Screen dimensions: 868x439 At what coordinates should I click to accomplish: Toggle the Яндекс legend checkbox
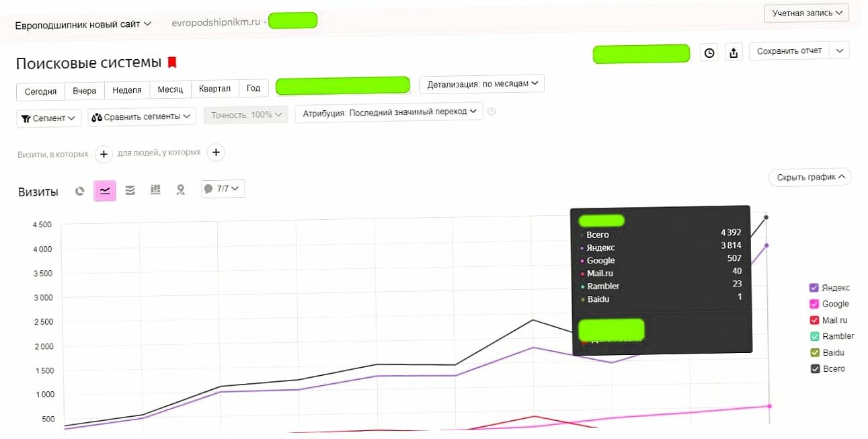click(814, 288)
